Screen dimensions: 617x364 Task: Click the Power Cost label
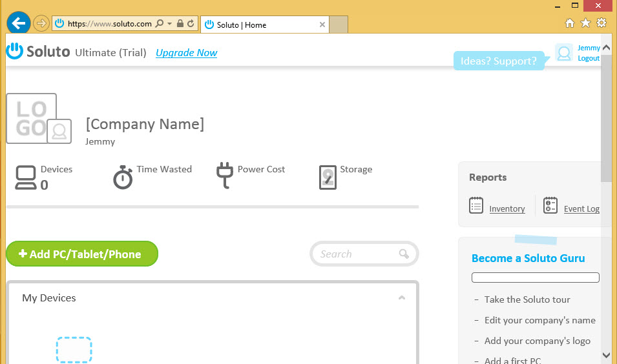point(261,170)
